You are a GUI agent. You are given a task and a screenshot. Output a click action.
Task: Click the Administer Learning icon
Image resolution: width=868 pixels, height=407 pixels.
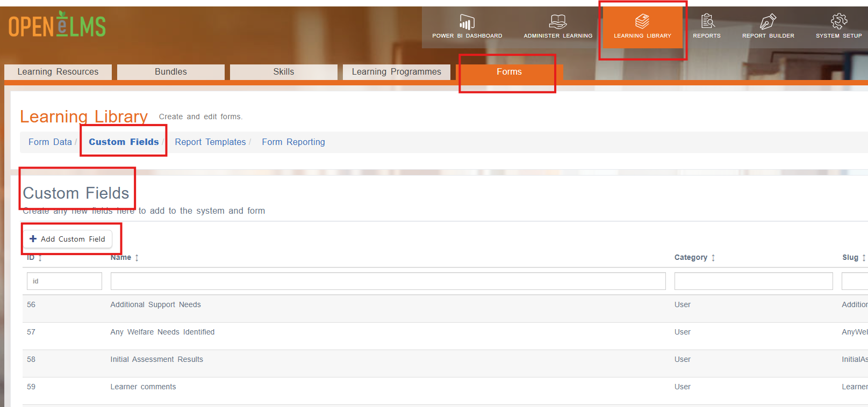558,22
